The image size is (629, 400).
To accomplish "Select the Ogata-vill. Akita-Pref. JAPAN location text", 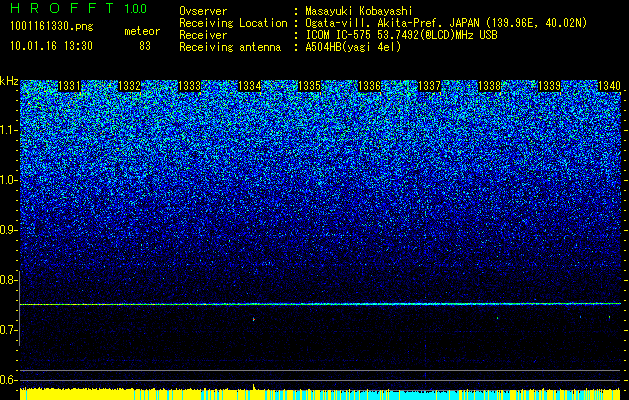I will click(x=446, y=23).
